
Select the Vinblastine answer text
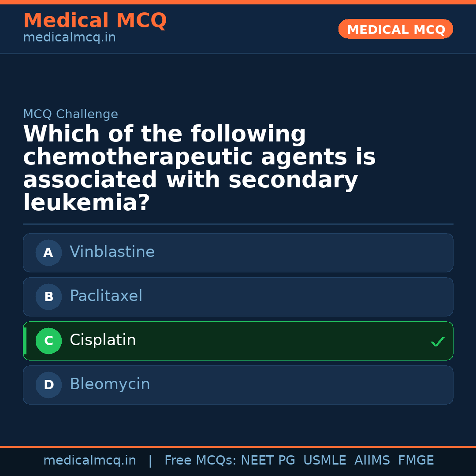[x=112, y=252]
